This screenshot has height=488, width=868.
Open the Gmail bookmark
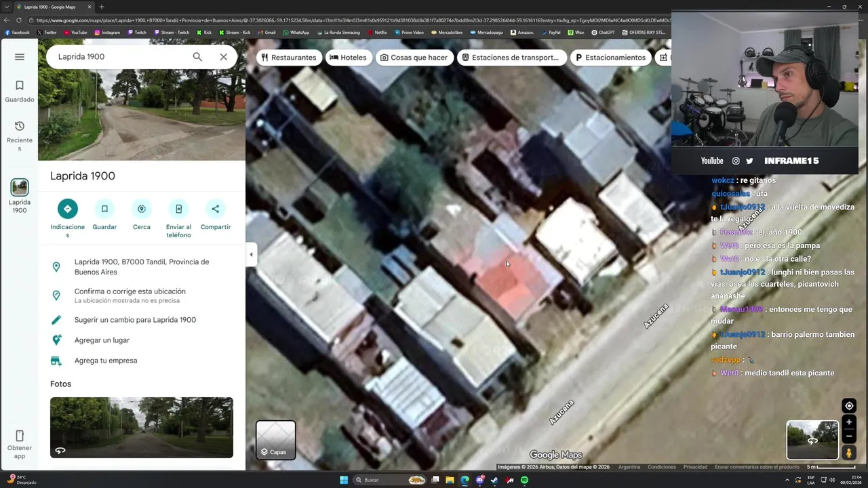[x=267, y=33]
